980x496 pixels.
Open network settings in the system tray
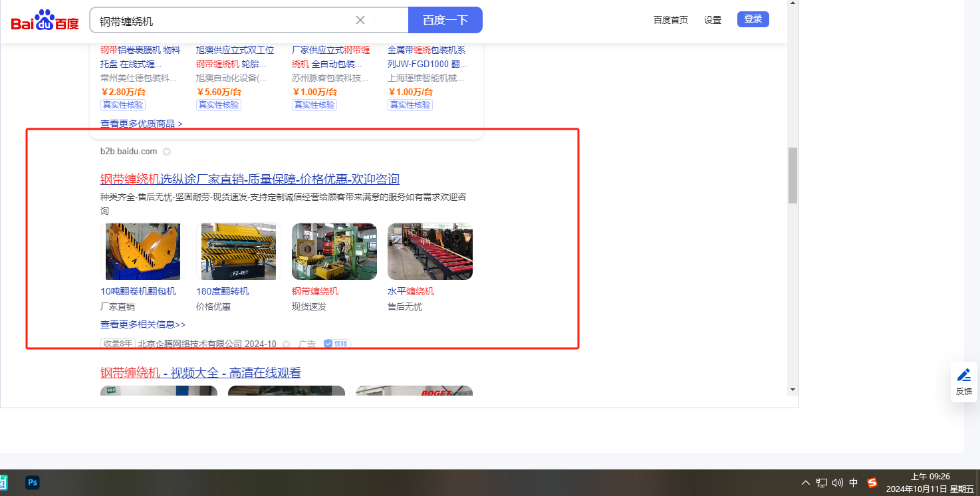(x=822, y=483)
